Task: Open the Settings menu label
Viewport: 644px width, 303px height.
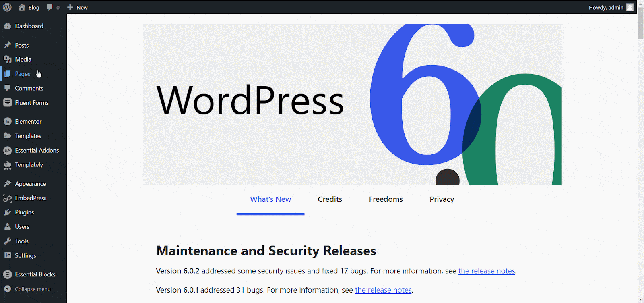Action: point(25,255)
